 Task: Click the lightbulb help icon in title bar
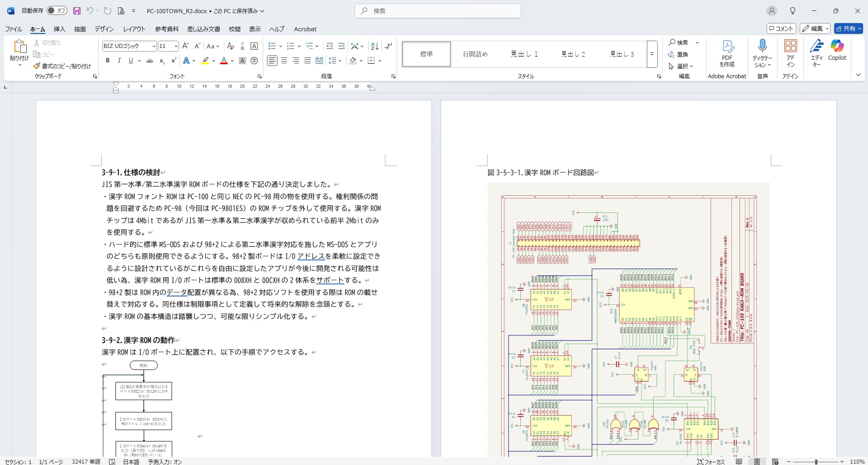[x=792, y=11]
